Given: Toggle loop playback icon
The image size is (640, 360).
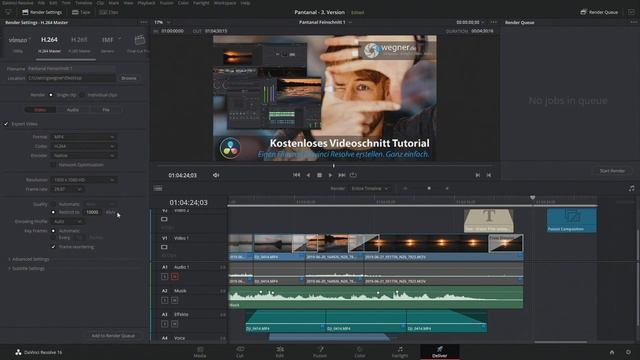Looking at the screenshot, I should [353, 175].
